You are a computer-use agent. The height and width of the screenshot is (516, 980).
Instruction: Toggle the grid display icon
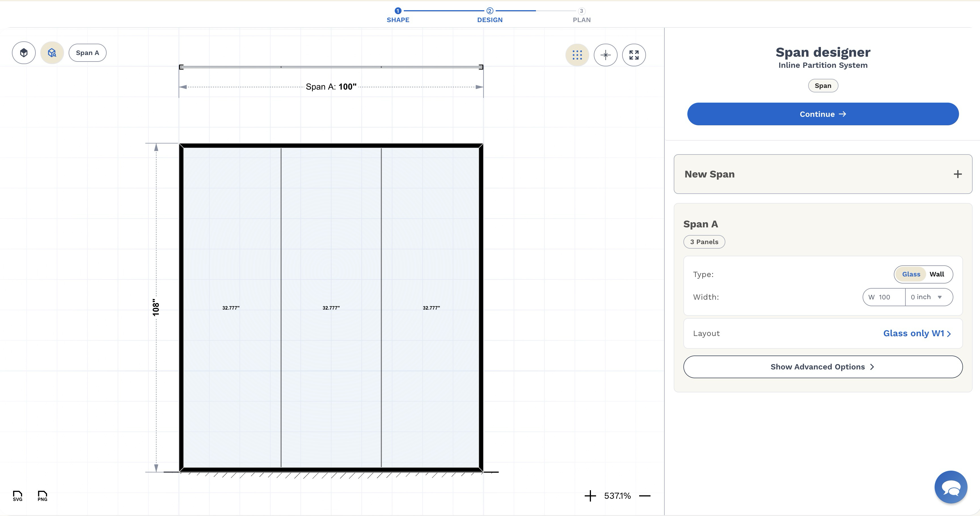[577, 55]
